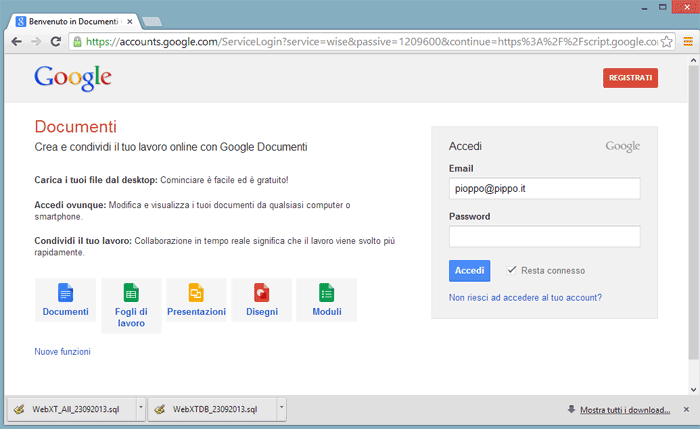
Task: Close the Benvenuto in Documenti tab
Action: [129, 21]
